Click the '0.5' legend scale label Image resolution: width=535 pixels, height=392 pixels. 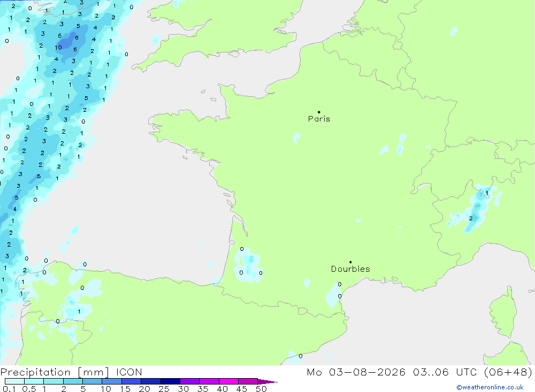pos(29,389)
